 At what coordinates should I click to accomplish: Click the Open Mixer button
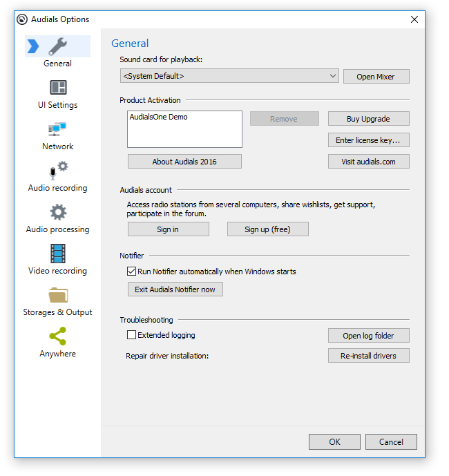[x=376, y=77]
